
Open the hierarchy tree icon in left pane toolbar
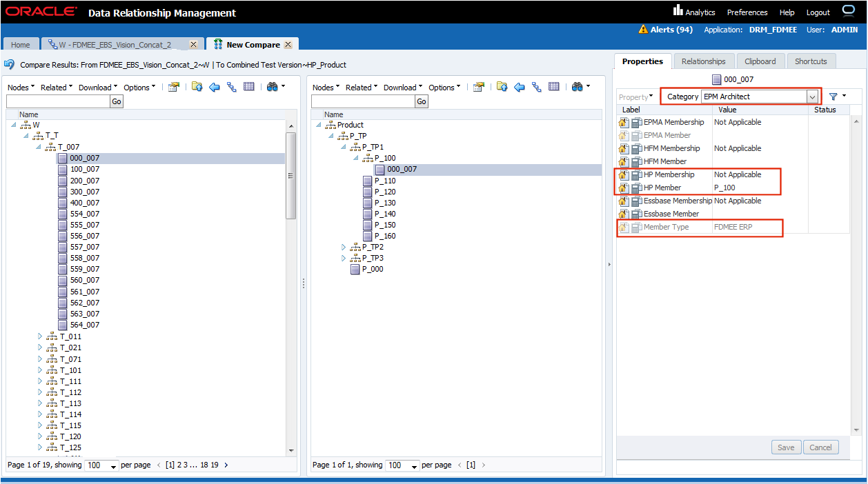(x=230, y=88)
